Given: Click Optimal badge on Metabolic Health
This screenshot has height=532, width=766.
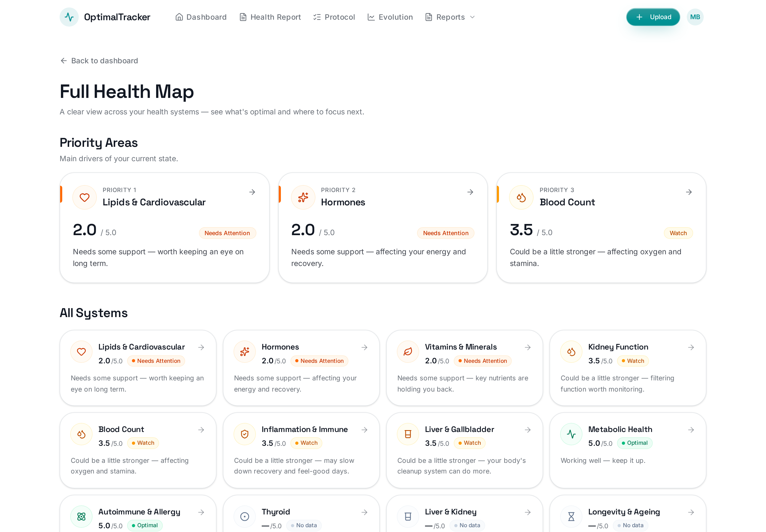Looking at the screenshot, I should point(634,443).
